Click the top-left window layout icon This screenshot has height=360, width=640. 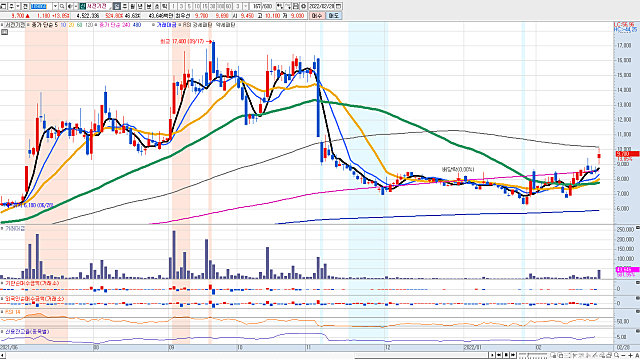point(3,6)
